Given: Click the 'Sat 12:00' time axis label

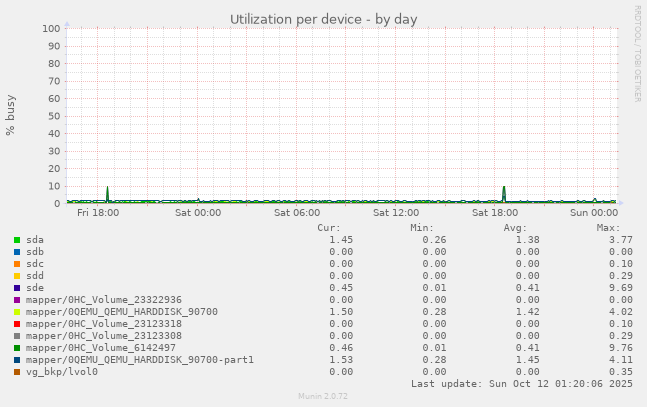Looking at the screenshot, I should click(396, 213).
